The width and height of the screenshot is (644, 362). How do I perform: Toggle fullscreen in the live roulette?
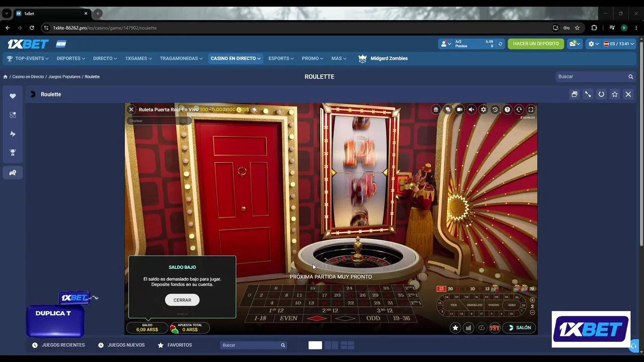(531, 110)
